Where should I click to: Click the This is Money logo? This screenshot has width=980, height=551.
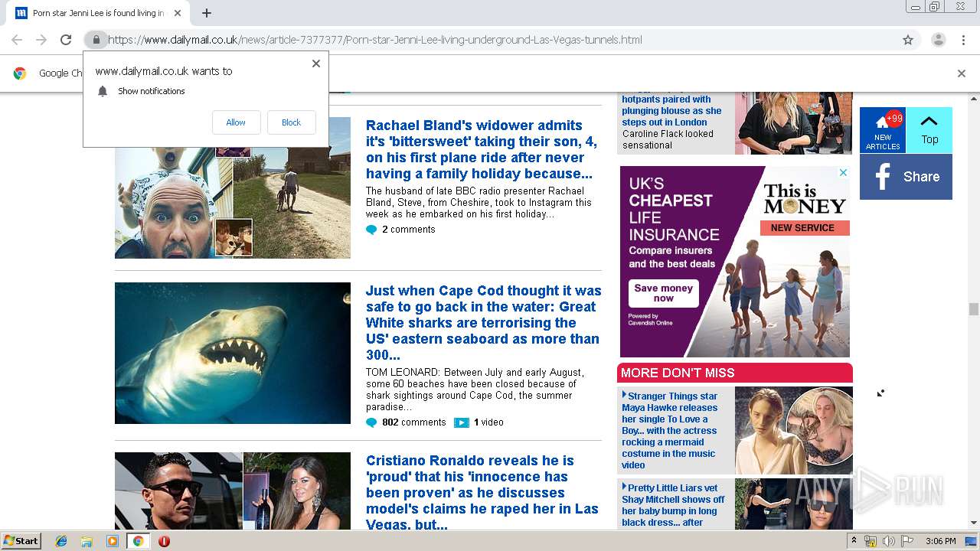805,199
